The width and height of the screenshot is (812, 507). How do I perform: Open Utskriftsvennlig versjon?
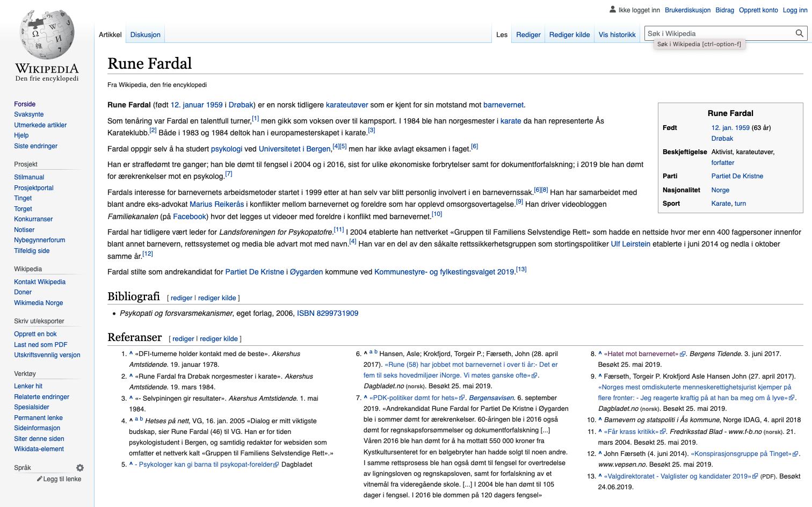pyautogui.click(x=47, y=355)
